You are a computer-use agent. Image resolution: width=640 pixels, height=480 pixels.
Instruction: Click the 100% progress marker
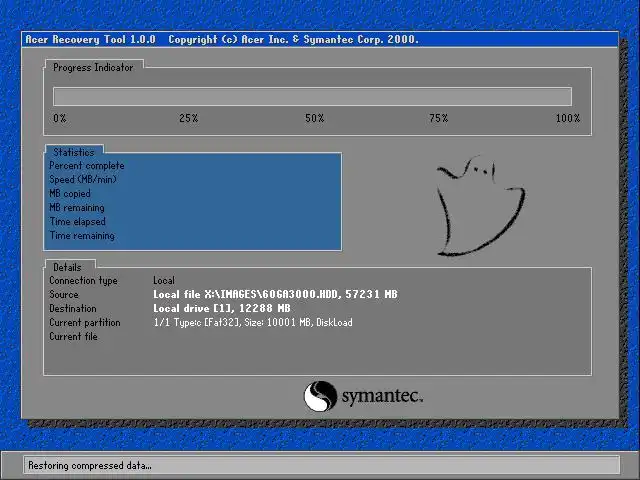pos(568,118)
